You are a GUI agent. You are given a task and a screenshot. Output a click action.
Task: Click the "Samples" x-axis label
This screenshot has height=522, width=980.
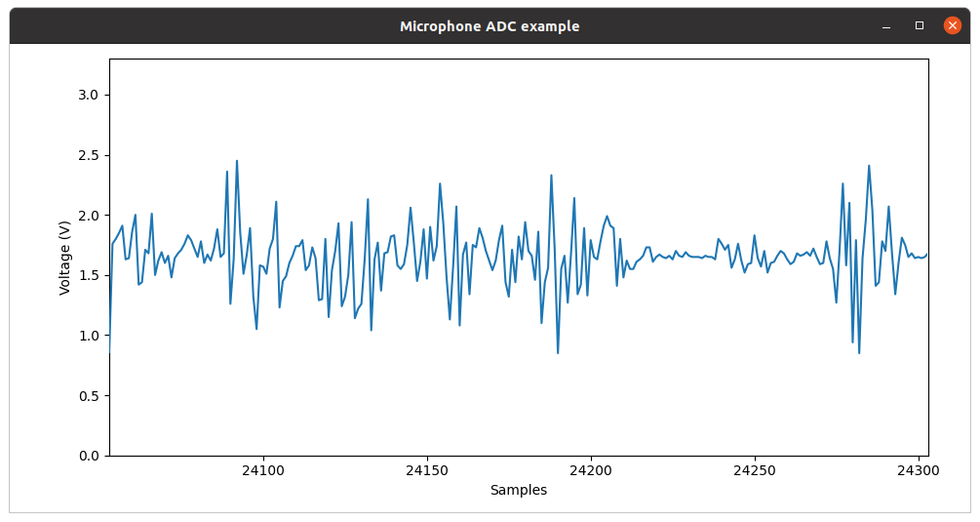coord(519,490)
